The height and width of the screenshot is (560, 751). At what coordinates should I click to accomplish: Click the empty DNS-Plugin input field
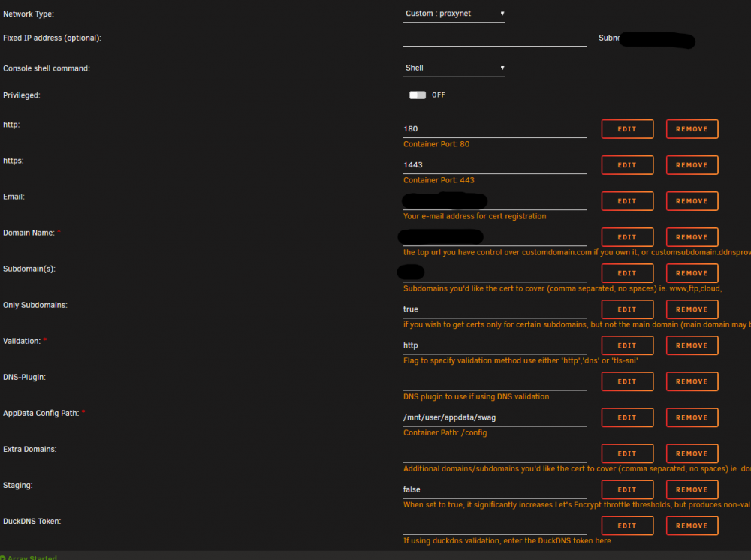(495, 381)
